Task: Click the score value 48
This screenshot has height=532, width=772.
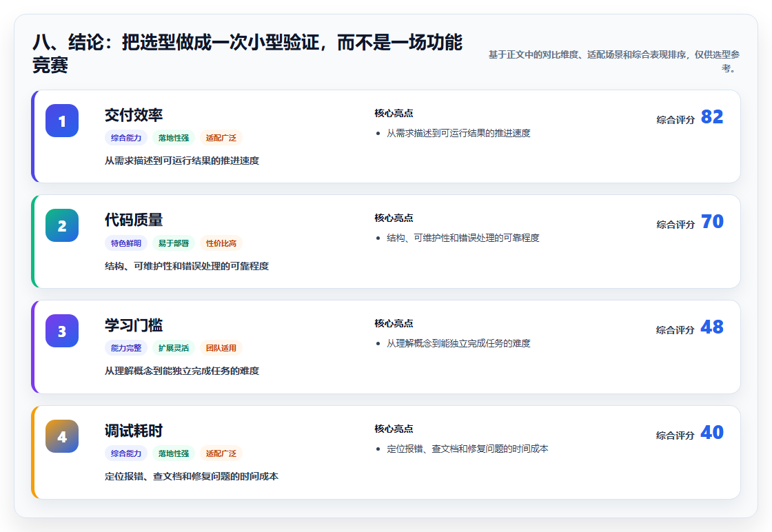Action: (x=712, y=327)
